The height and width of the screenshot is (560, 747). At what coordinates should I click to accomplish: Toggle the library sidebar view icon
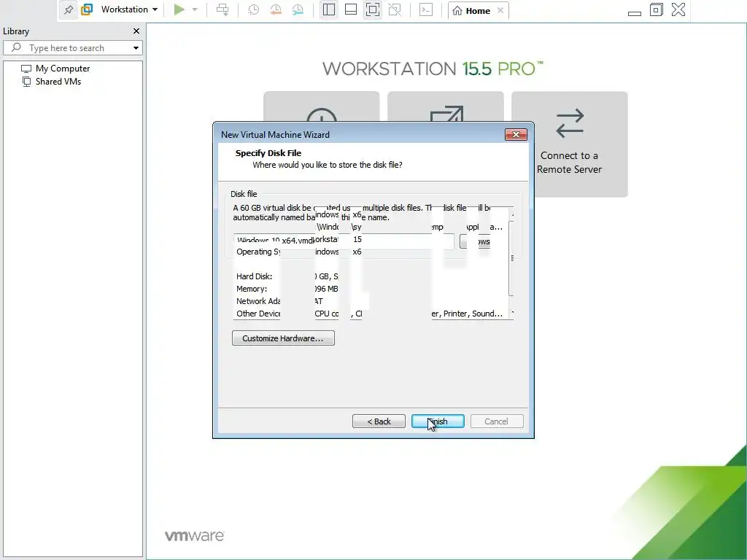click(x=329, y=9)
